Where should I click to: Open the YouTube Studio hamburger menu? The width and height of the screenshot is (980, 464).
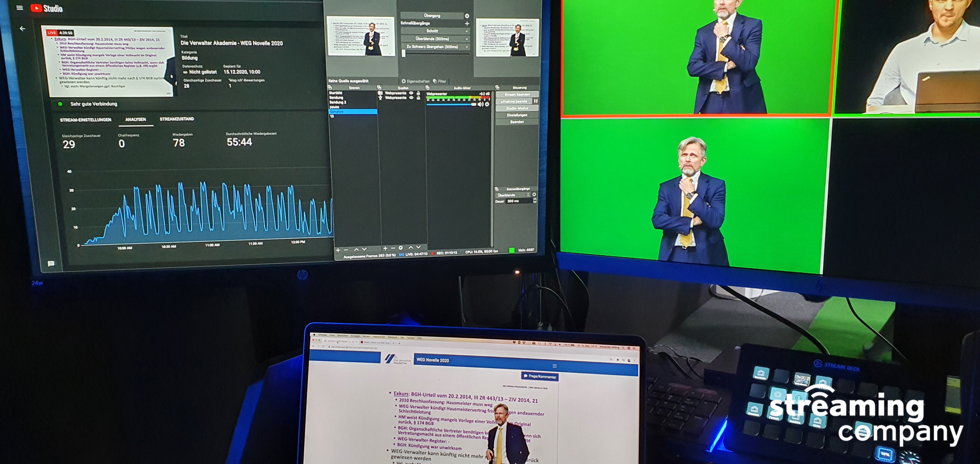point(19,8)
